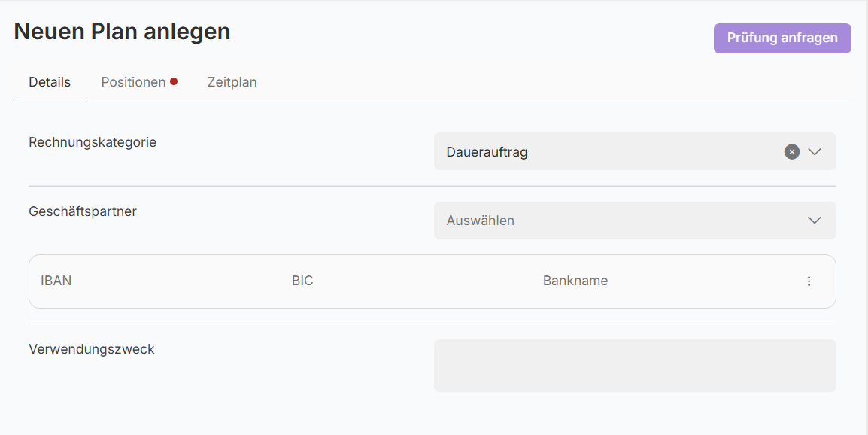Viewport: 868px width, 435px height.
Task: Click the Verwendungszweck label
Action: pos(92,349)
